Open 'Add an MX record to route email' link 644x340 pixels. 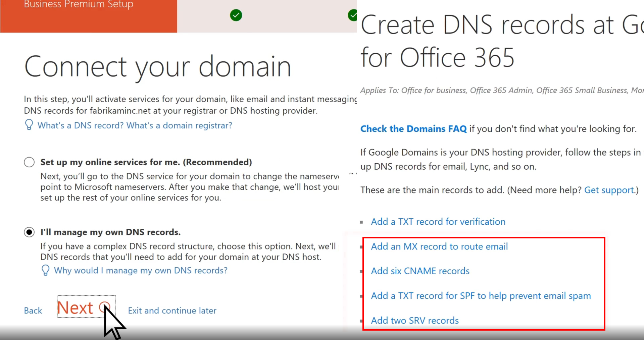tap(439, 246)
